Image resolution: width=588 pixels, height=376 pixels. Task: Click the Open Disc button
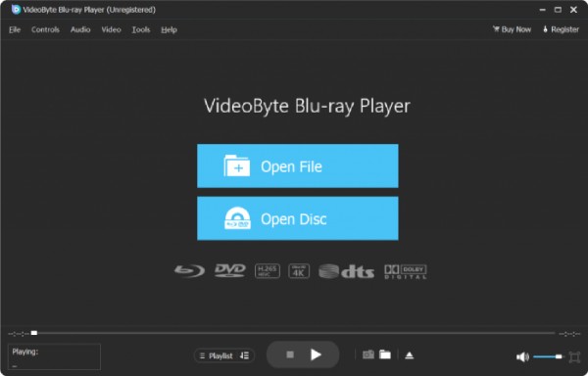(x=298, y=218)
